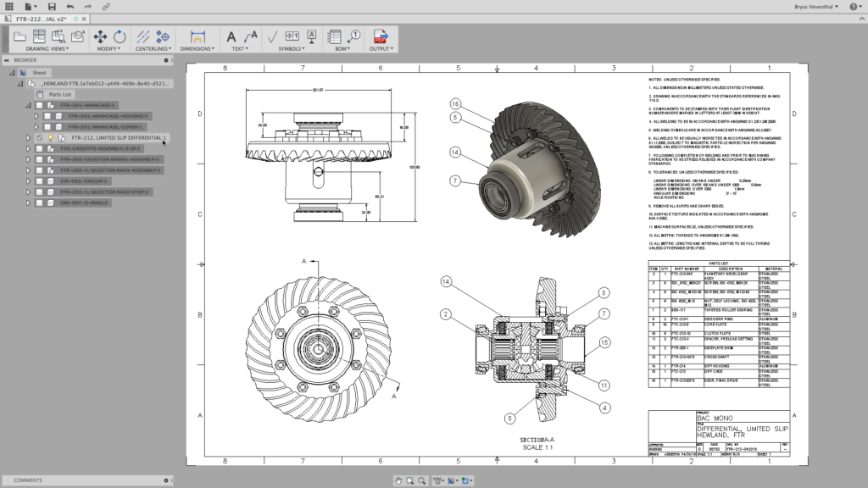
Task: Collapse the Browser panel with the double-arrow
Action: click(x=6, y=60)
